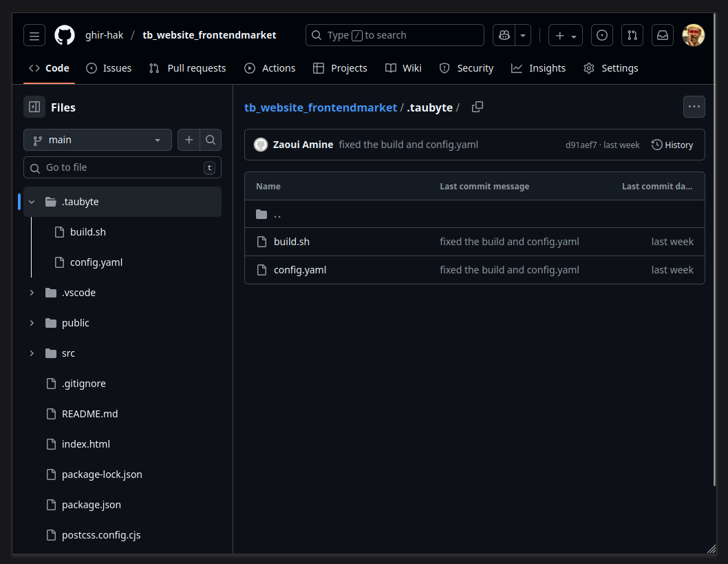Collapse the Files side panel
Image resolution: width=728 pixels, height=564 pixels.
[34, 107]
